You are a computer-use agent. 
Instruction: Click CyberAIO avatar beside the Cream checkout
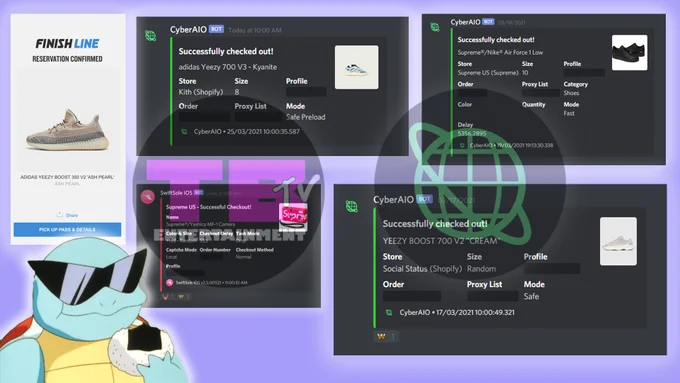pos(352,206)
